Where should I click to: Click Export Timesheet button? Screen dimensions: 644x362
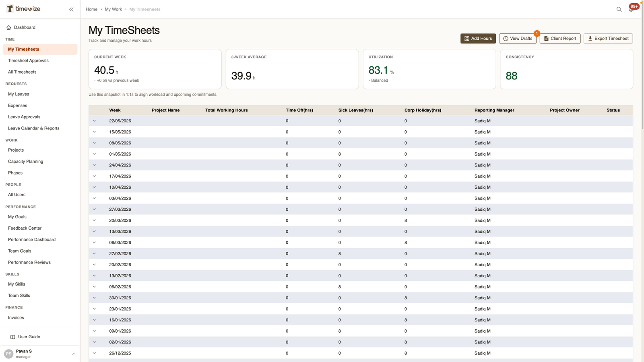click(x=608, y=39)
